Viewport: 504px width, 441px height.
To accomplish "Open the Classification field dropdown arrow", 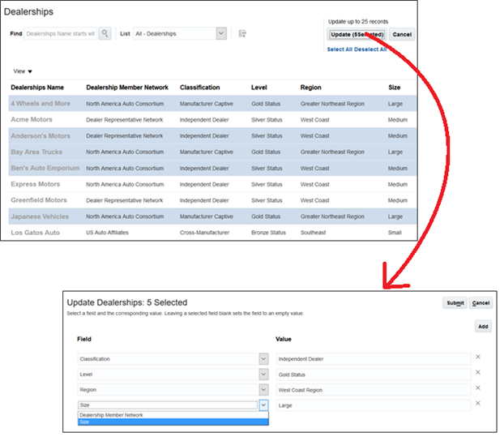I will click(263, 358).
